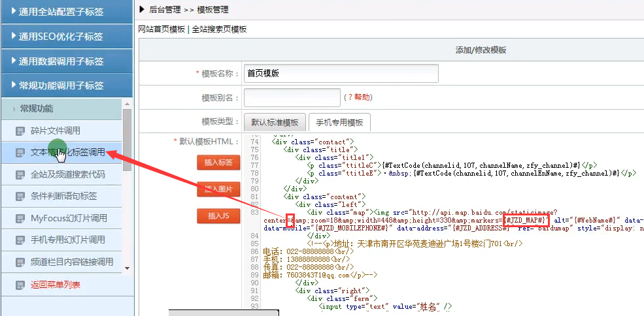The height and width of the screenshot is (316, 644).
Task: Click arrow icon before 后台管理 breadcrumb
Action: pyautogui.click(x=142, y=10)
